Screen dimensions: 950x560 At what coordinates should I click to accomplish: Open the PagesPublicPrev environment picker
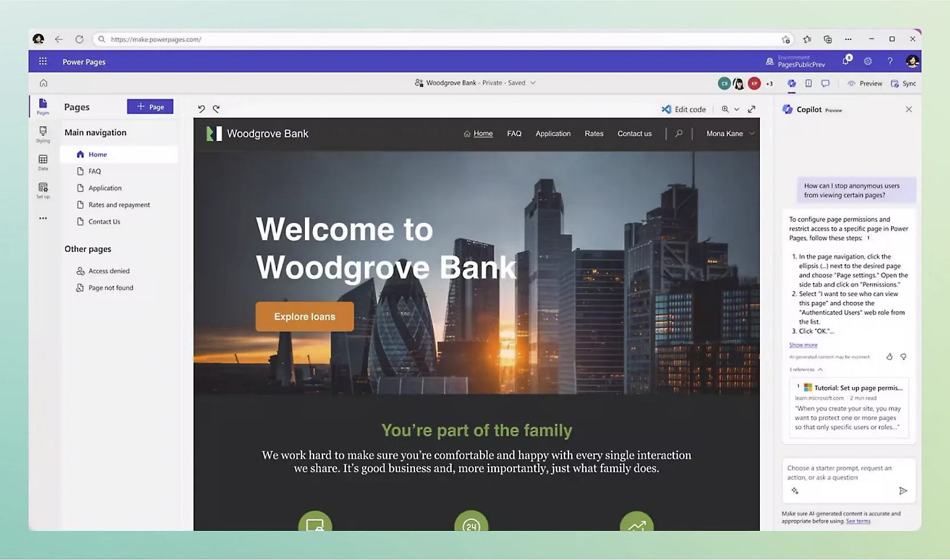click(x=795, y=61)
